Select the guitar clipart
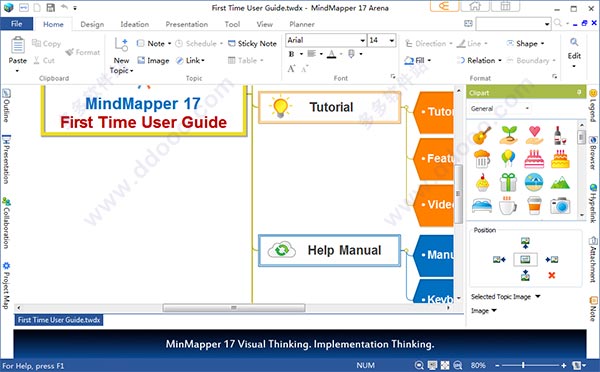Screen dimensions: 600x372 tap(482, 135)
